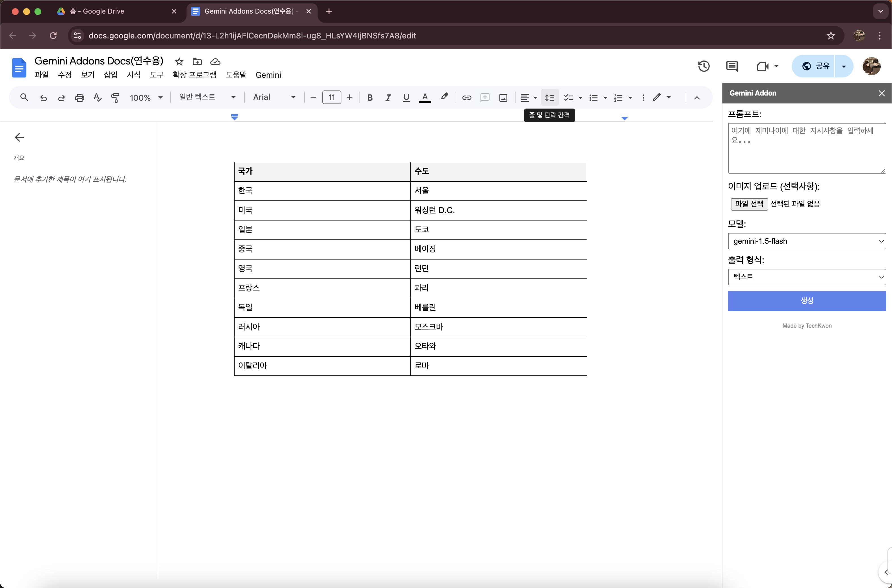Open the 파일 menu

(x=42, y=75)
